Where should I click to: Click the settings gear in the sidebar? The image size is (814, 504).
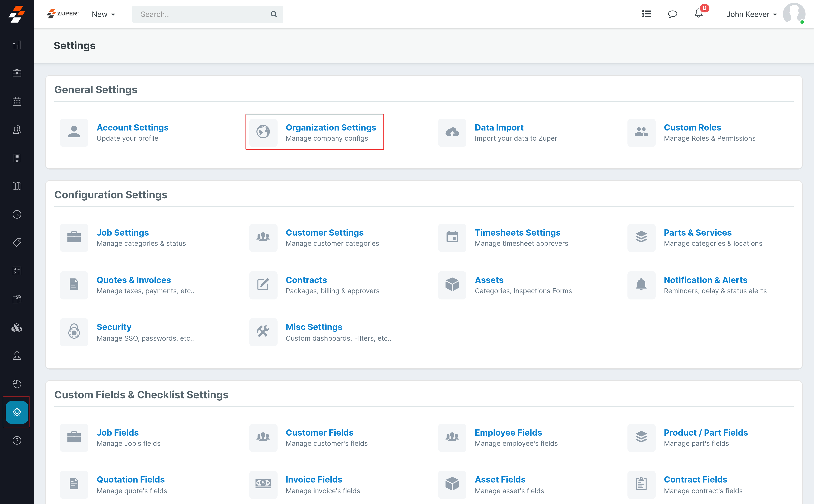[x=17, y=412]
